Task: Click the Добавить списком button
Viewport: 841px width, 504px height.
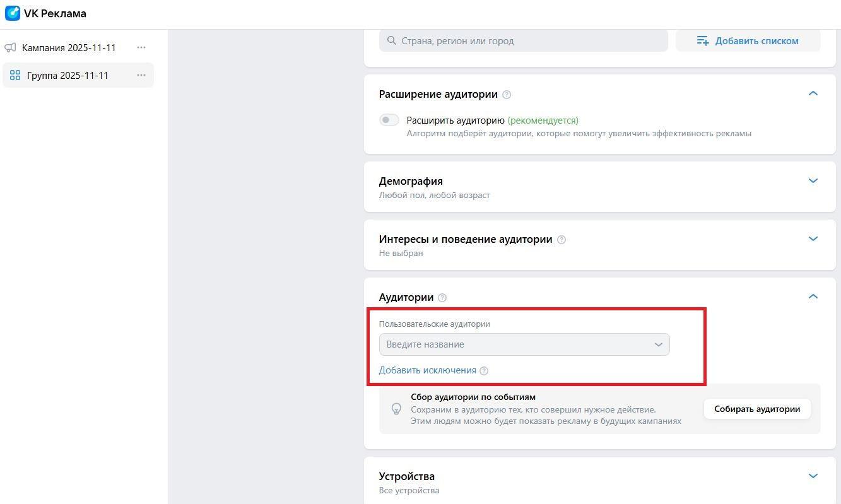Action: coord(748,41)
